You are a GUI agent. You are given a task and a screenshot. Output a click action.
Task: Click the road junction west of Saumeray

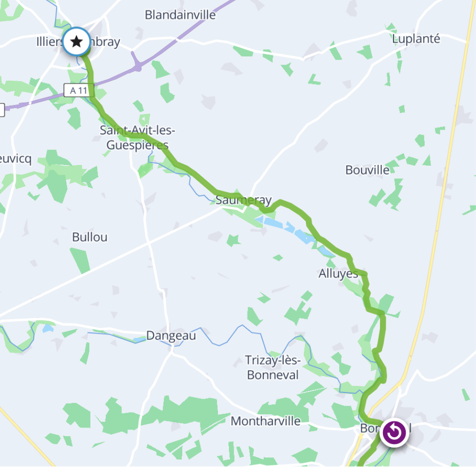(149, 243)
